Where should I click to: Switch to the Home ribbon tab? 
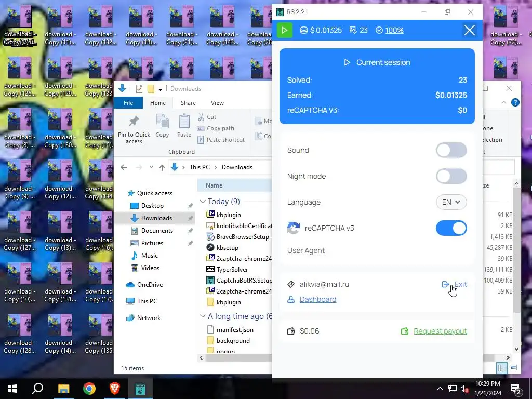pos(158,103)
